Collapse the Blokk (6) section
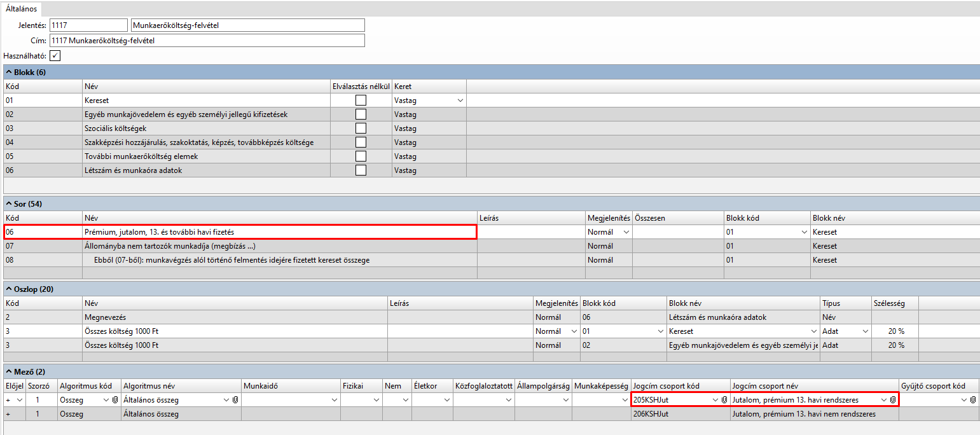980x435 pixels. click(x=9, y=72)
